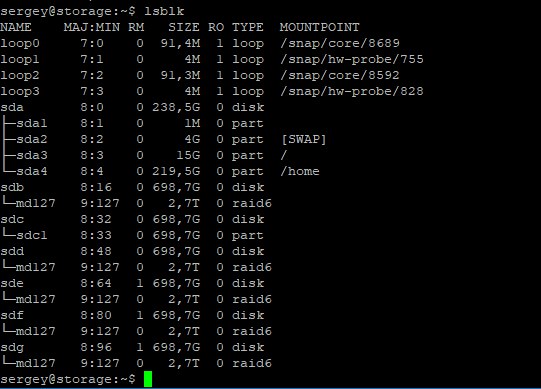Click mountpoint /snap/core/8689
This screenshot has height=389, width=541.
click(x=340, y=43)
